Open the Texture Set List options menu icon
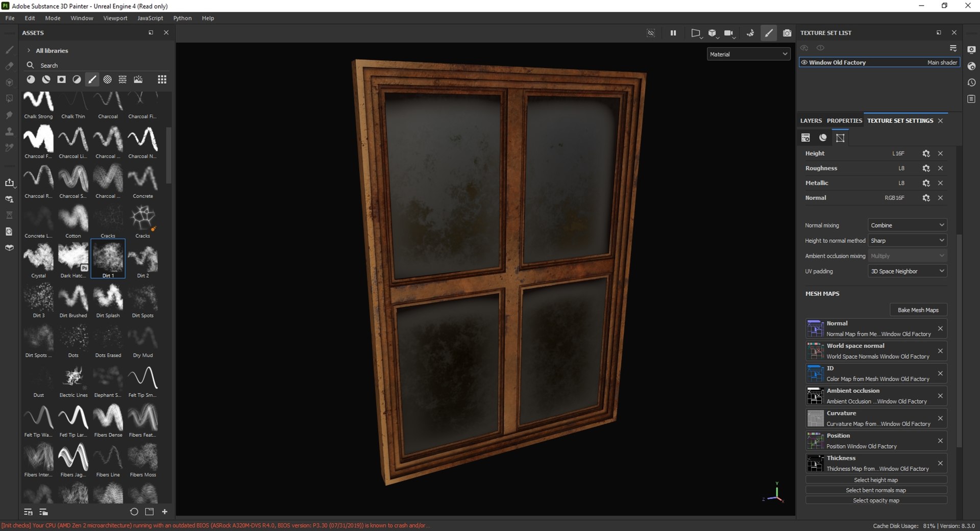The image size is (980, 531). [x=953, y=48]
